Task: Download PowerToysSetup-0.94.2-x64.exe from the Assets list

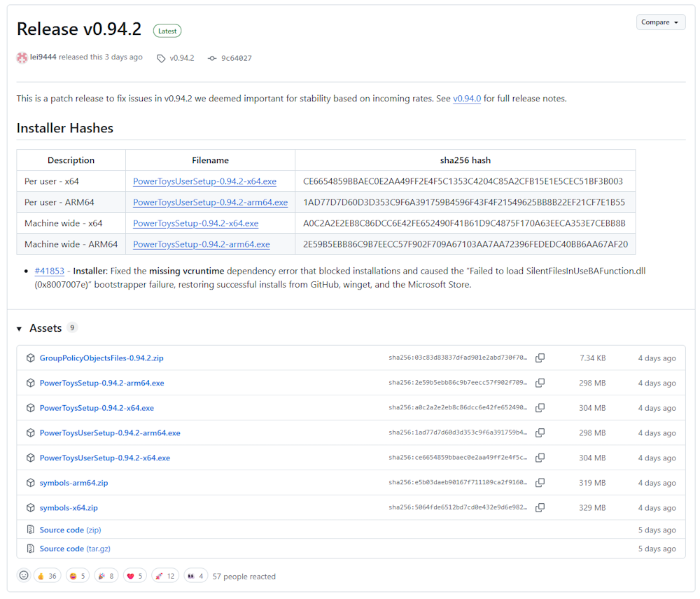Action: pyautogui.click(x=97, y=408)
